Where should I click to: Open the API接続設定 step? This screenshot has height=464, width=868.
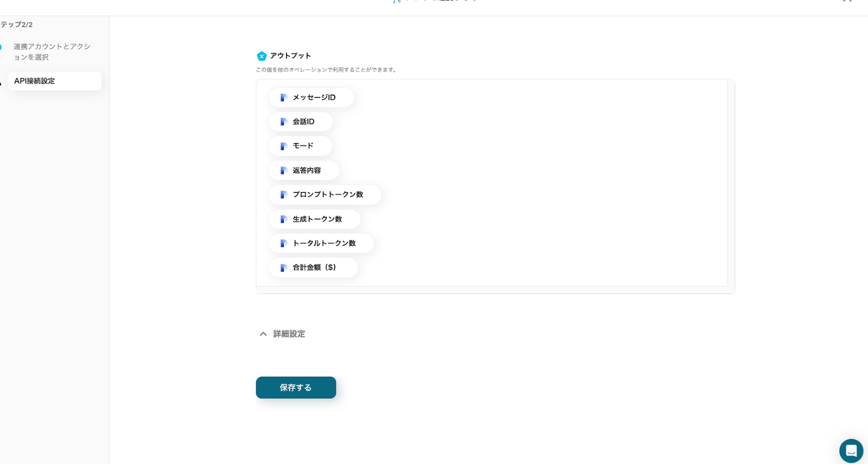click(54, 81)
